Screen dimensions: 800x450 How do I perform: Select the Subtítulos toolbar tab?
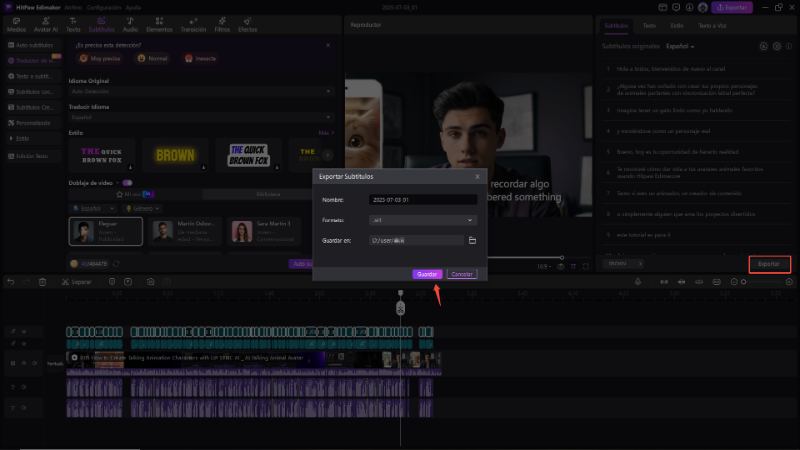pyautogui.click(x=102, y=24)
